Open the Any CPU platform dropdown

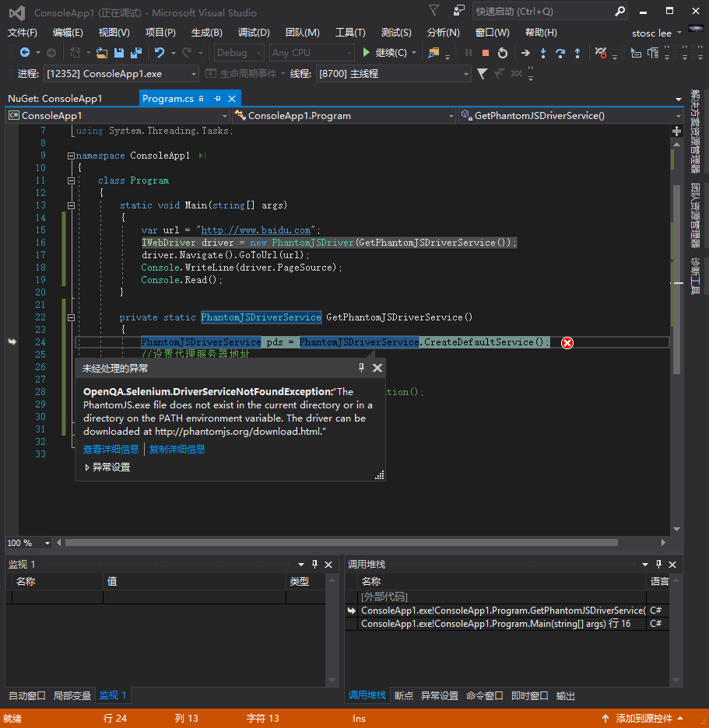pyautogui.click(x=312, y=53)
